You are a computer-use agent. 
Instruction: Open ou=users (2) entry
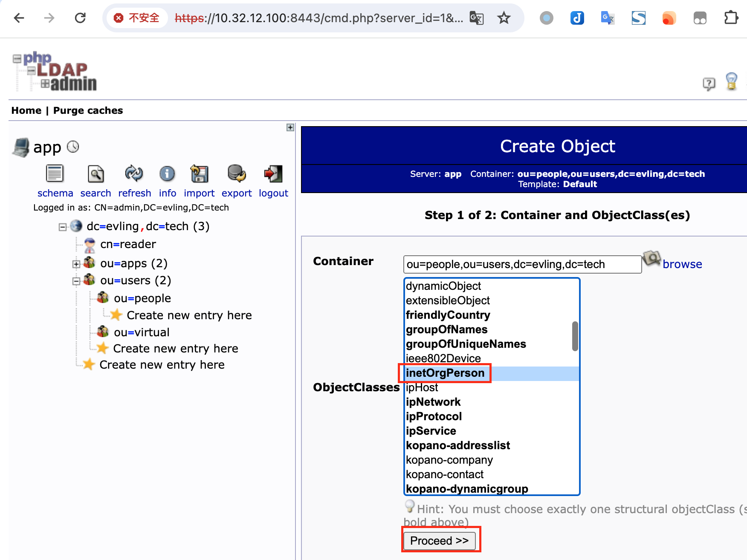point(136,280)
